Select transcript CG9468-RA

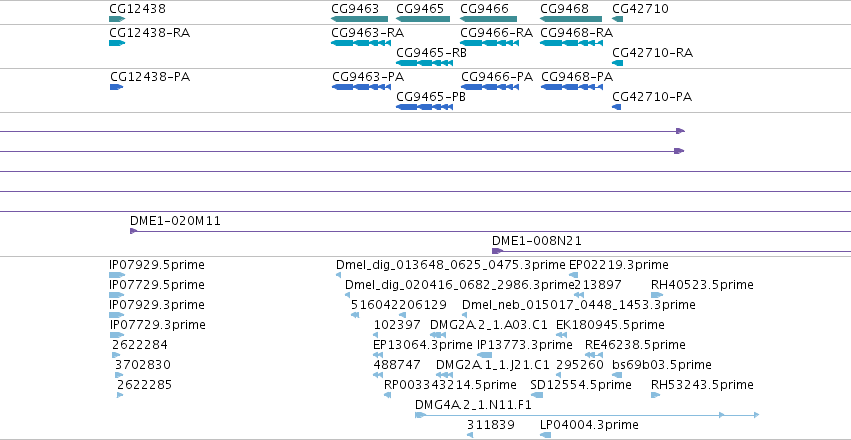pos(577,33)
